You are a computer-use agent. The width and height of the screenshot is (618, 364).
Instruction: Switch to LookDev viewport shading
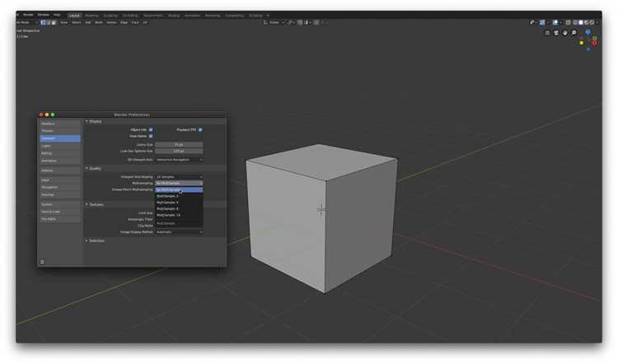tap(587, 22)
